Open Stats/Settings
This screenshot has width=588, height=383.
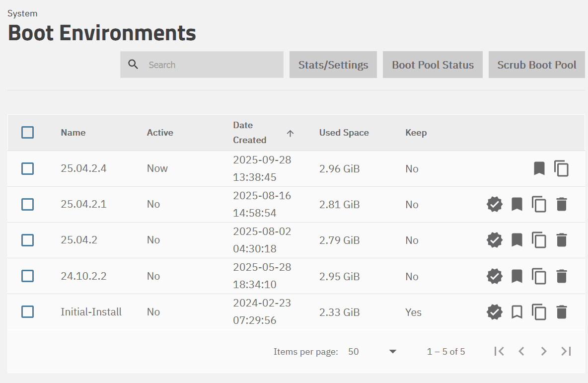(333, 65)
